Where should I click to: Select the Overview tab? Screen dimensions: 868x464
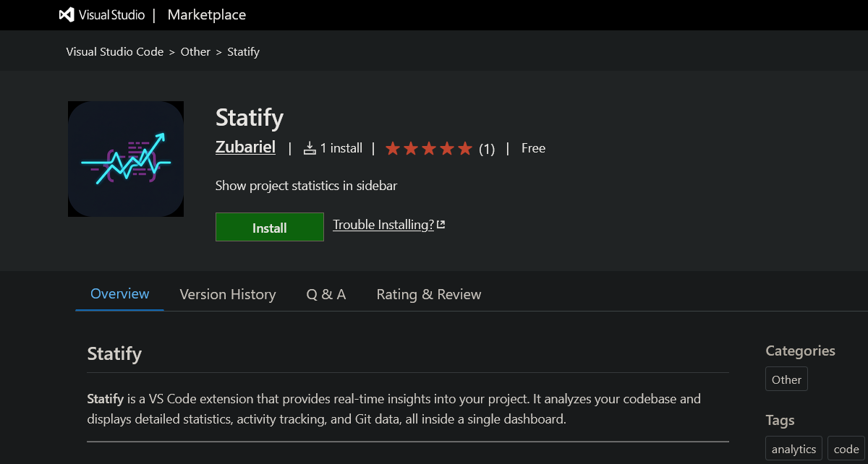pyautogui.click(x=119, y=293)
